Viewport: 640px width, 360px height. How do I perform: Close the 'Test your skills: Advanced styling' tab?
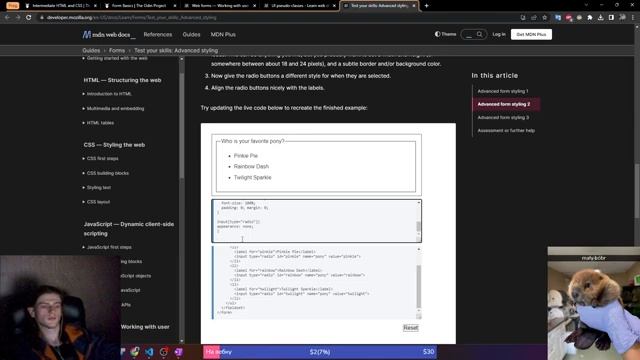coord(413,6)
